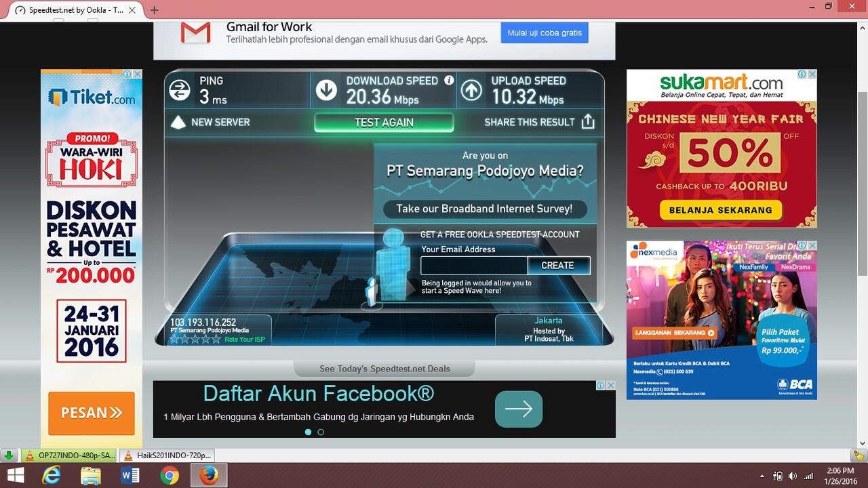Click the Daftar Akun Facebook headline
This screenshot has width=868, height=488.
(x=319, y=393)
